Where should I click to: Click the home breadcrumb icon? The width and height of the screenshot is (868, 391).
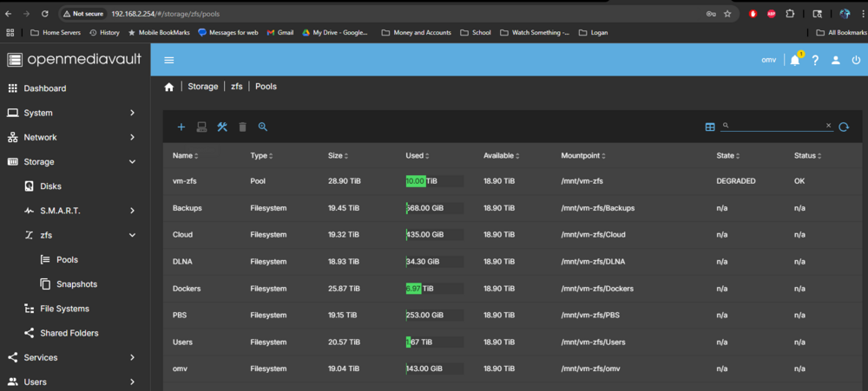(x=169, y=87)
